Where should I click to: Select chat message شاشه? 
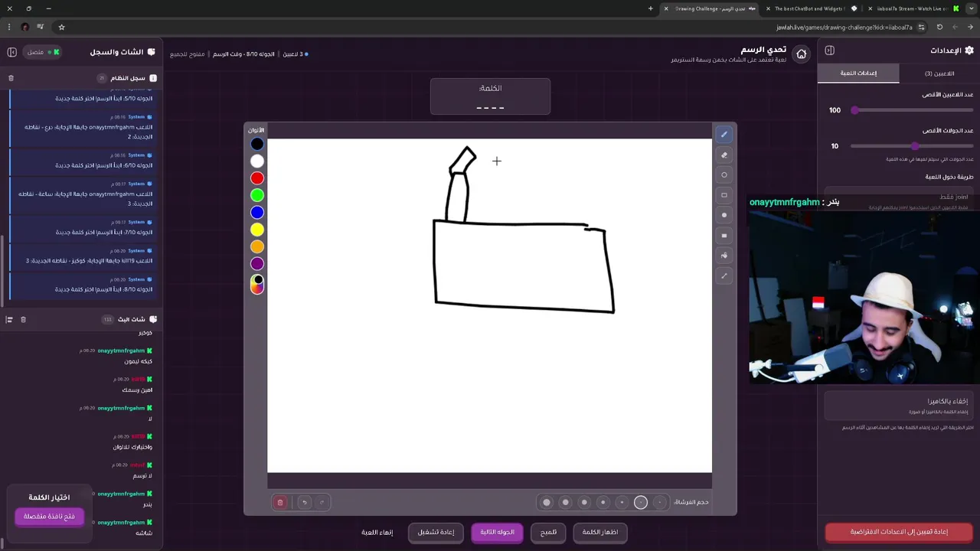tap(144, 533)
